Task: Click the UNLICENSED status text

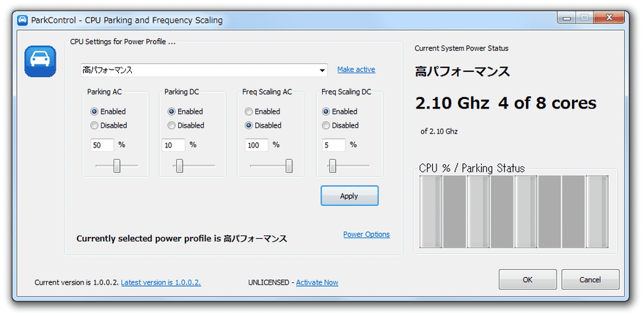Action: tap(268, 282)
